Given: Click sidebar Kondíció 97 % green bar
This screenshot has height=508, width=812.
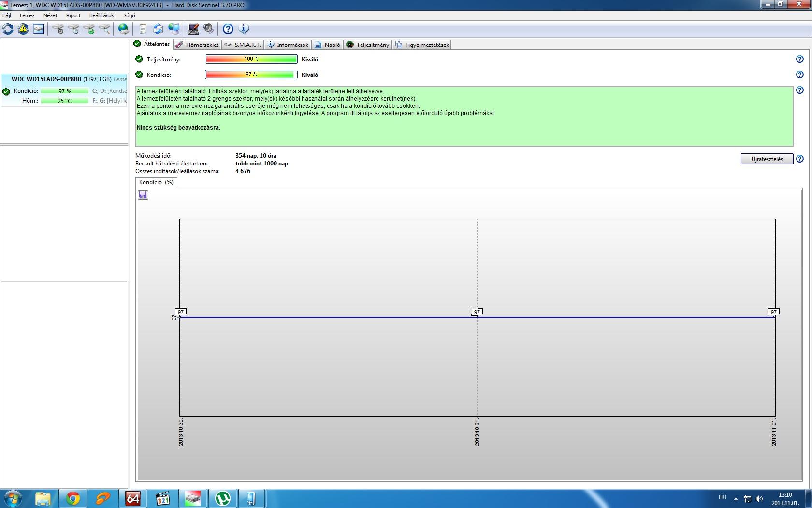Looking at the screenshot, I should [65, 91].
